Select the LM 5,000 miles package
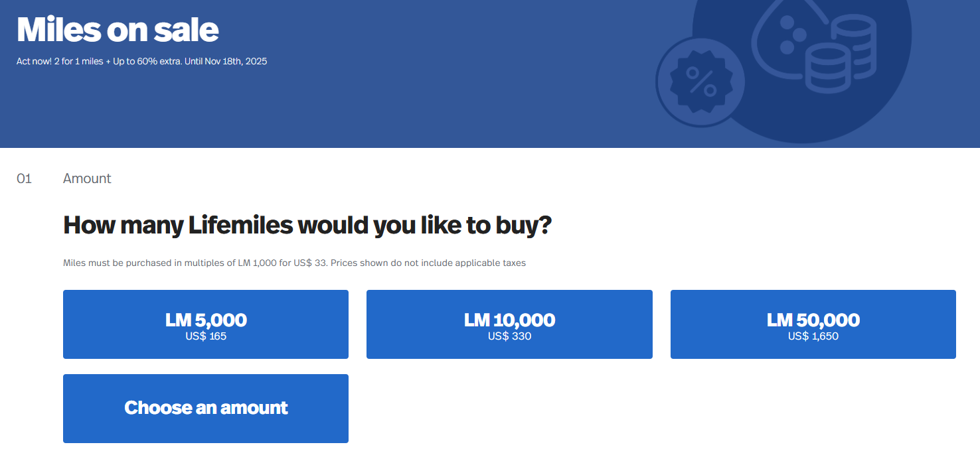Image resolution: width=980 pixels, height=465 pixels. (x=205, y=324)
